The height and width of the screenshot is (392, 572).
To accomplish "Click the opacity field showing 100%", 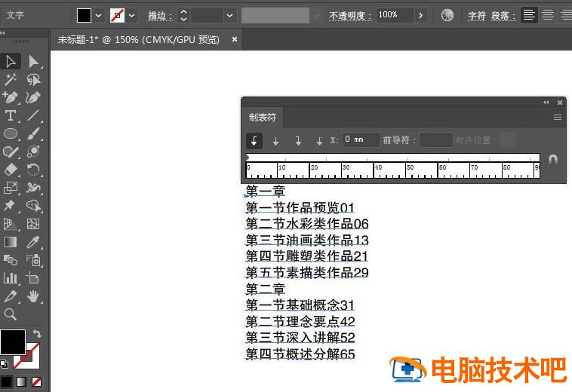I will [x=395, y=16].
